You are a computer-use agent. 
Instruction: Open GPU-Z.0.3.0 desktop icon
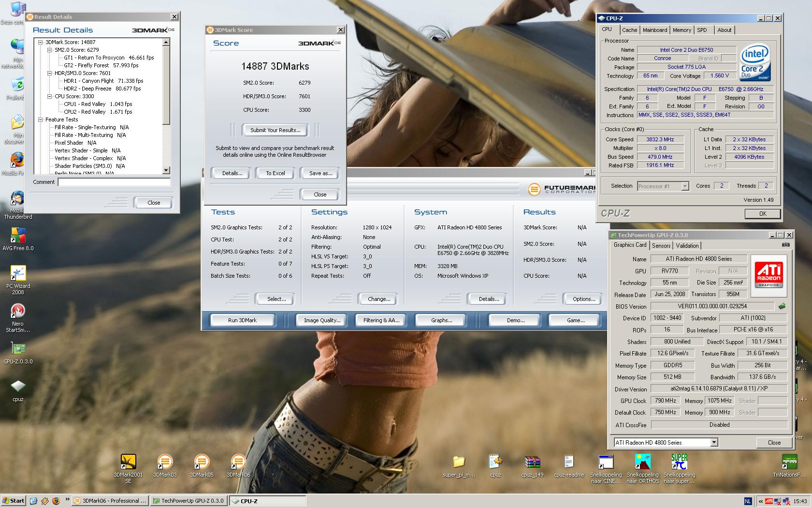pyautogui.click(x=18, y=350)
